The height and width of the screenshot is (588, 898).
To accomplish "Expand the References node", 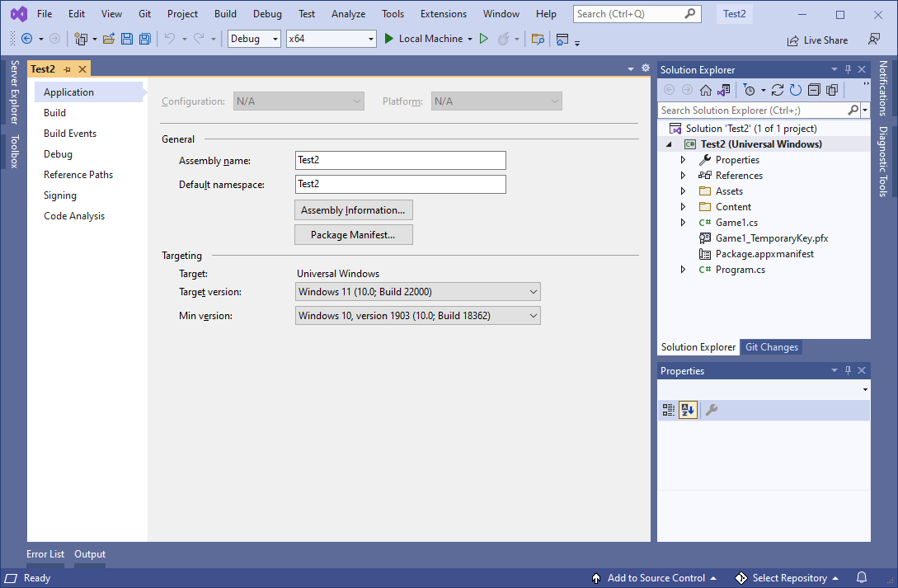I will click(683, 175).
